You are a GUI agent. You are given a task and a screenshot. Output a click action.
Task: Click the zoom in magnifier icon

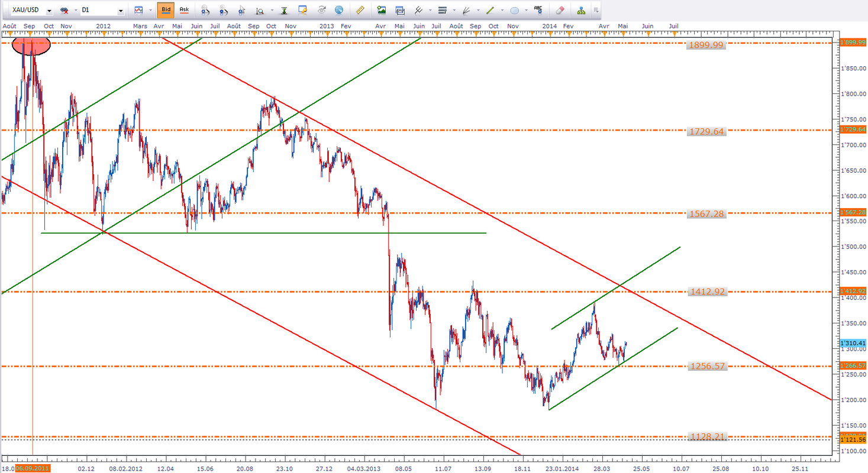tap(205, 10)
